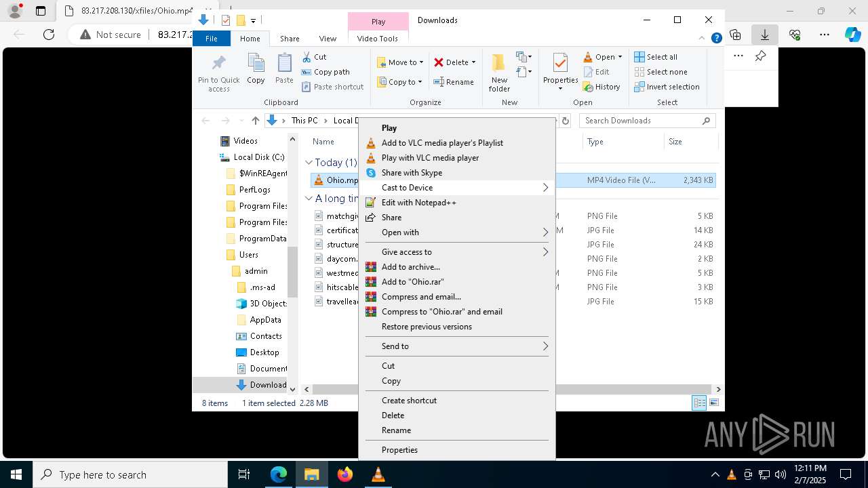Viewport: 868px width, 488px height.
Task: Select the PerfLogs folder in tree
Action: click(254, 190)
